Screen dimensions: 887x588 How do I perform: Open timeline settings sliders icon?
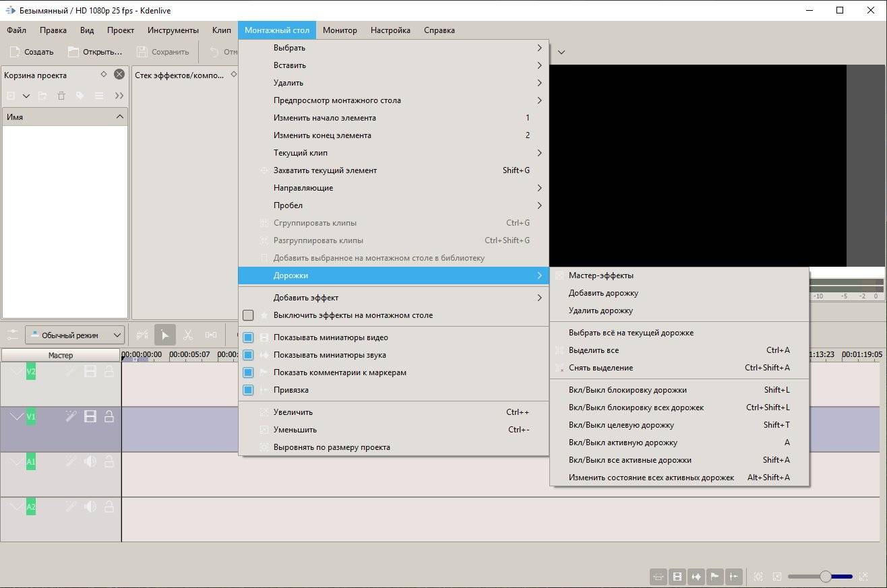tap(12, 335)
